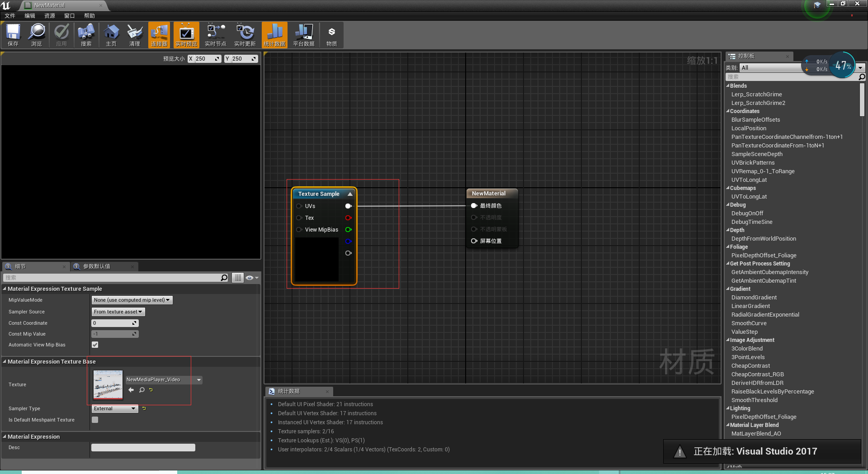
Task: Open 搜索 to search the material graph
Action: click(86, 35)
